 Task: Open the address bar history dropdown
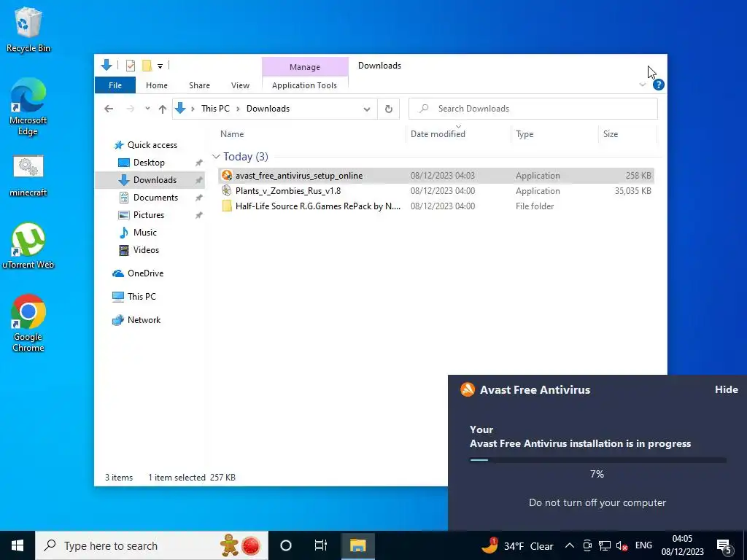coord(367,109)
